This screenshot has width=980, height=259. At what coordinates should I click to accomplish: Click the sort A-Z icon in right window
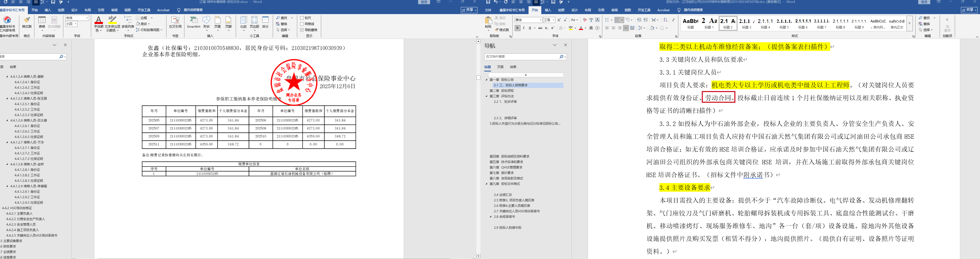pos(665,20)
